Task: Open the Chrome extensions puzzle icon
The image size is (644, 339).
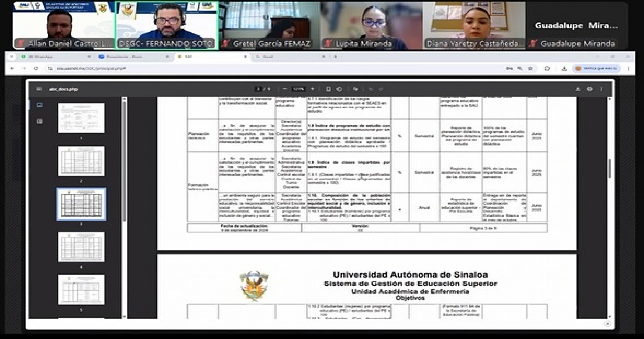Action: pos(547,68)
